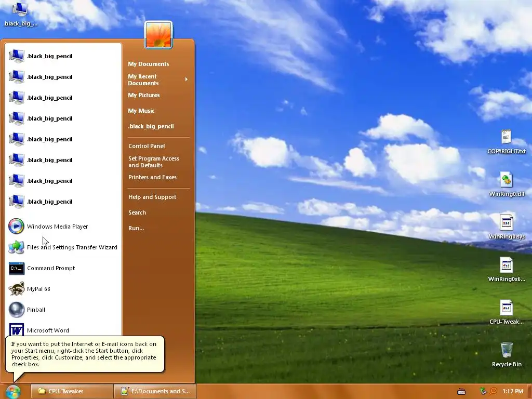Click the 3:17 PM clock
The width and height of the screenshot is (532, 399).
pos(513,391)
